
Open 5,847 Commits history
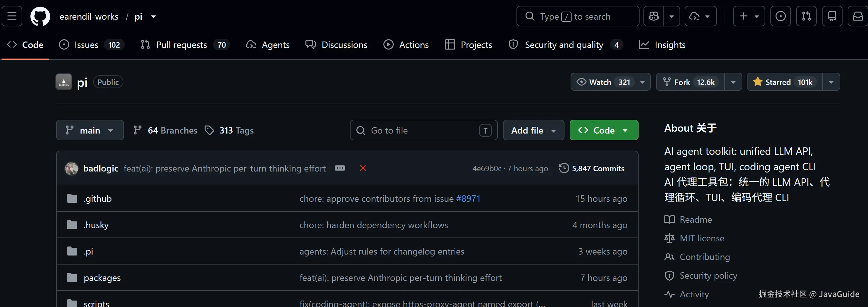pyautogui.click(x=591, y=168)
